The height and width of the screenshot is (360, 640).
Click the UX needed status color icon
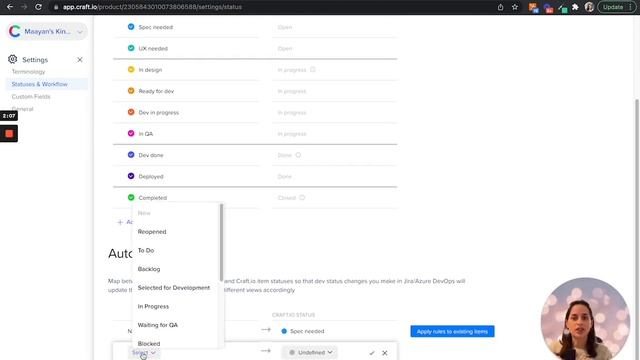(131, 48)
